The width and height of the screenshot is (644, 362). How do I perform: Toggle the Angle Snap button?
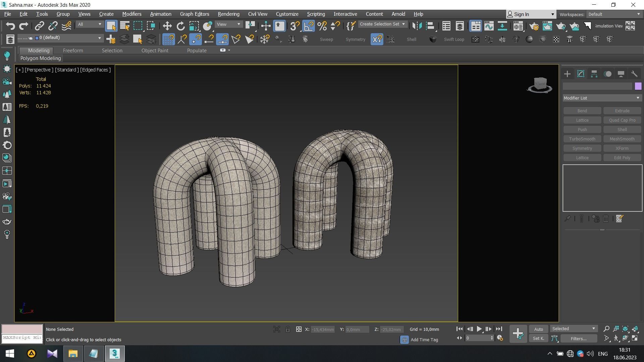309,26
